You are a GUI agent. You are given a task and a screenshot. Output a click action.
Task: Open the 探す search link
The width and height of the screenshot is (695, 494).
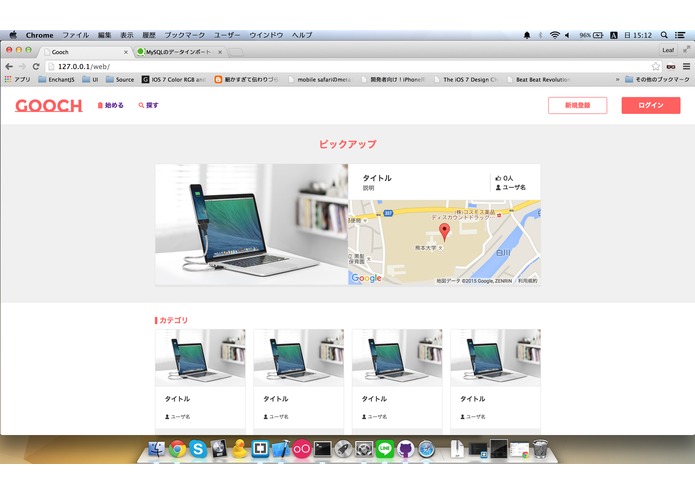(x=148, y=105)
